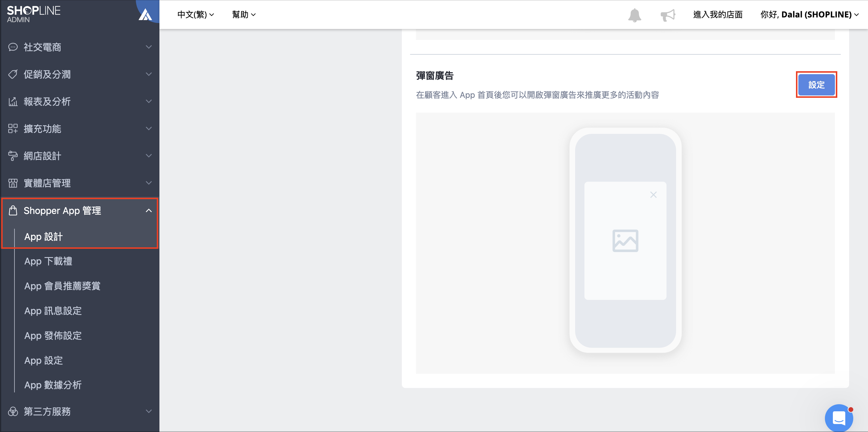Viewport: 868px width, 432px height.
Task: Click the SHOPLINE ADMIN logo
Action: click(x=33, y=14)
